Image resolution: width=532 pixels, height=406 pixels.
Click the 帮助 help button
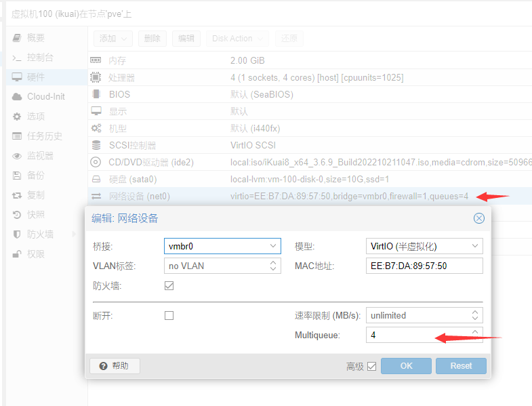(115, 366)
